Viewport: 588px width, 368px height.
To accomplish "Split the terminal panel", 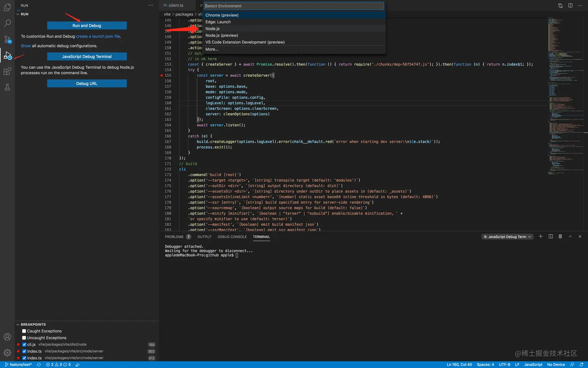I will (x=551, y=236).
